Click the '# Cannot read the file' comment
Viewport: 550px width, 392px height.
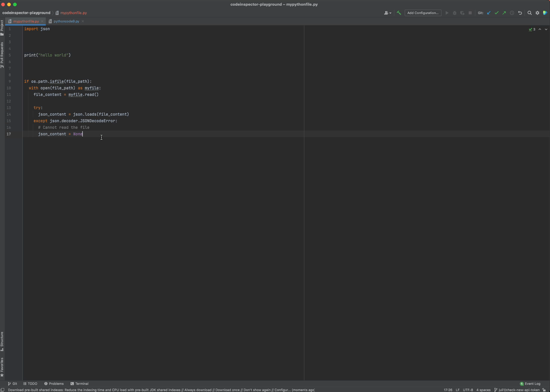click(x=64, y=127)
